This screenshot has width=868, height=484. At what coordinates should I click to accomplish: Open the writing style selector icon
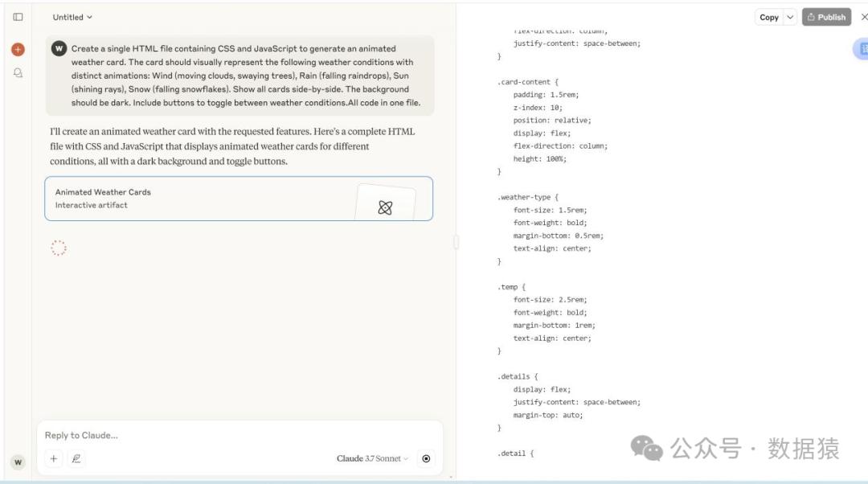[76, 458]
